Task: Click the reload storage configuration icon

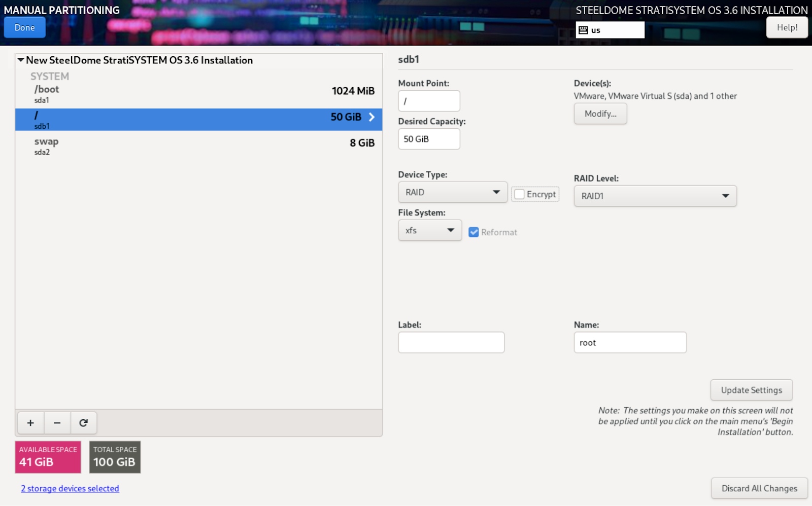Action: [x=84, y=423]
